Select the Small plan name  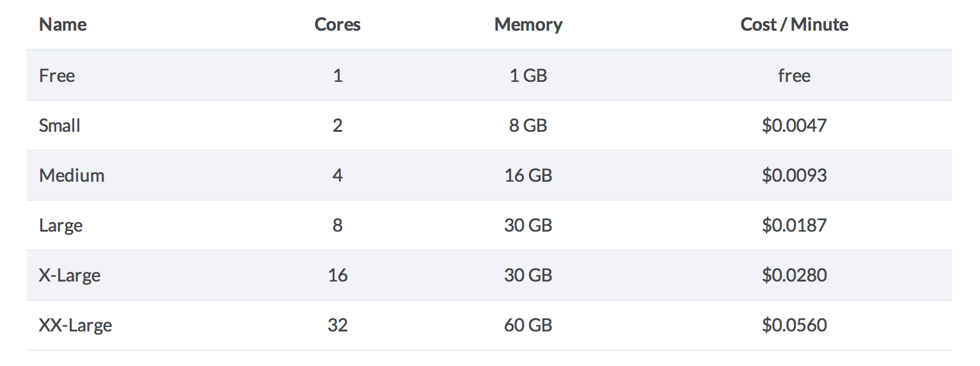click(x=59, y=125)
